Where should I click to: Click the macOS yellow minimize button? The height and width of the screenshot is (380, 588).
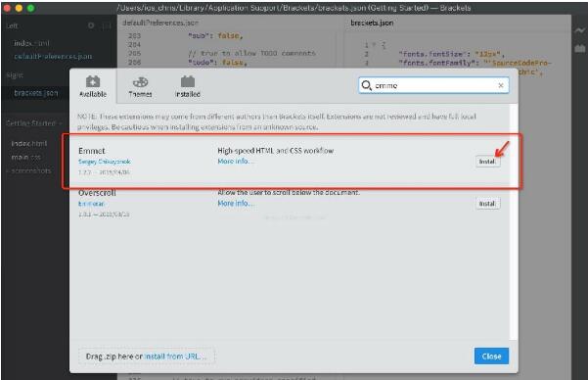19,8
